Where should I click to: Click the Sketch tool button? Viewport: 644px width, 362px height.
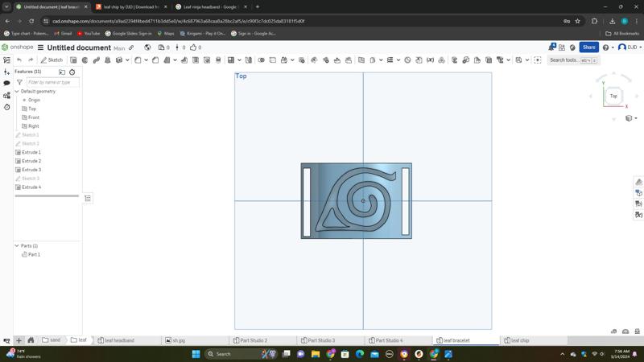tap(52, 60)
